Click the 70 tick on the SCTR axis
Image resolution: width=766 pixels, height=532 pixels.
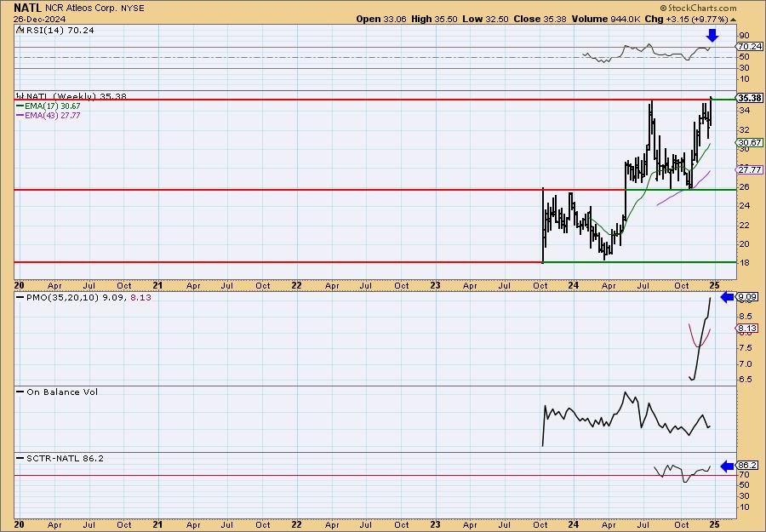(744, 474)
